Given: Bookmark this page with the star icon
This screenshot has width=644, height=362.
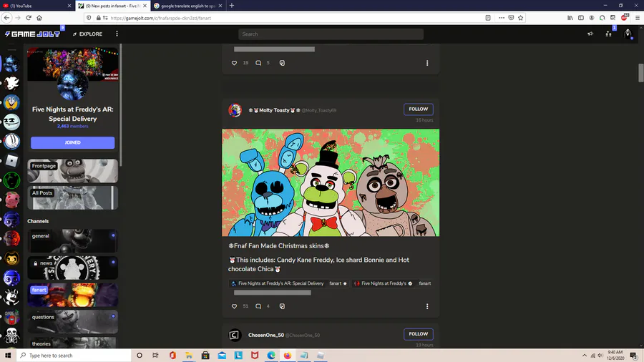Looking at the screenshot, I should 520,18.
